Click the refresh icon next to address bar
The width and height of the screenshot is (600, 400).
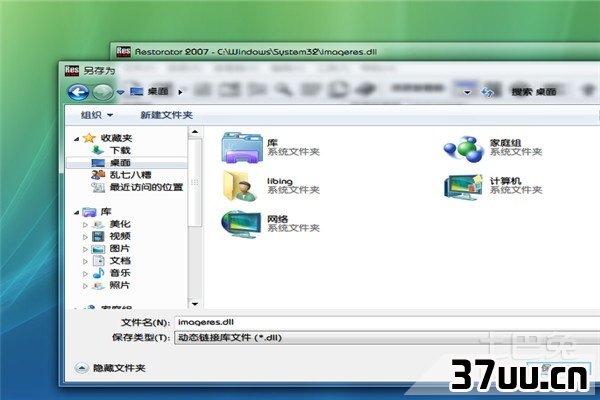click(487, 92)
